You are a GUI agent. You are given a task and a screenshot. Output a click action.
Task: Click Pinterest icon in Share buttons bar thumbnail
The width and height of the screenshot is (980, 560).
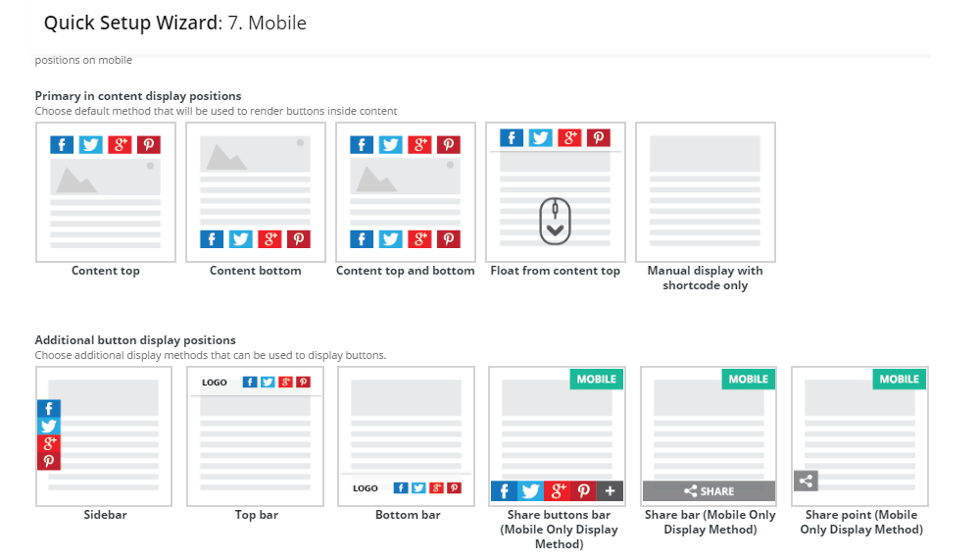(584, 491)
